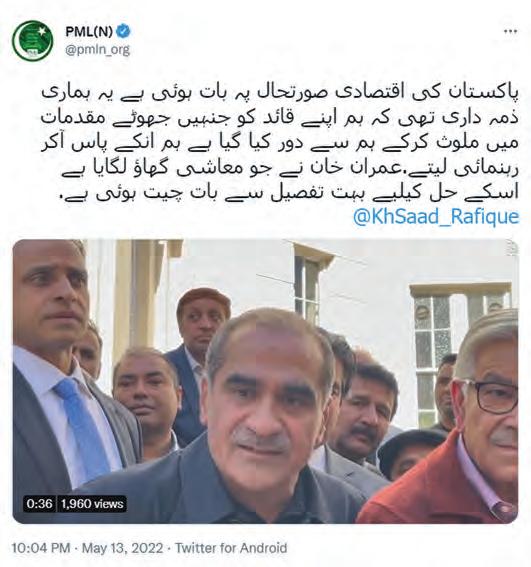This screenshot has height=567, width=531.
Task: Click the 1,960 views label
Action: tap(92, 504)
